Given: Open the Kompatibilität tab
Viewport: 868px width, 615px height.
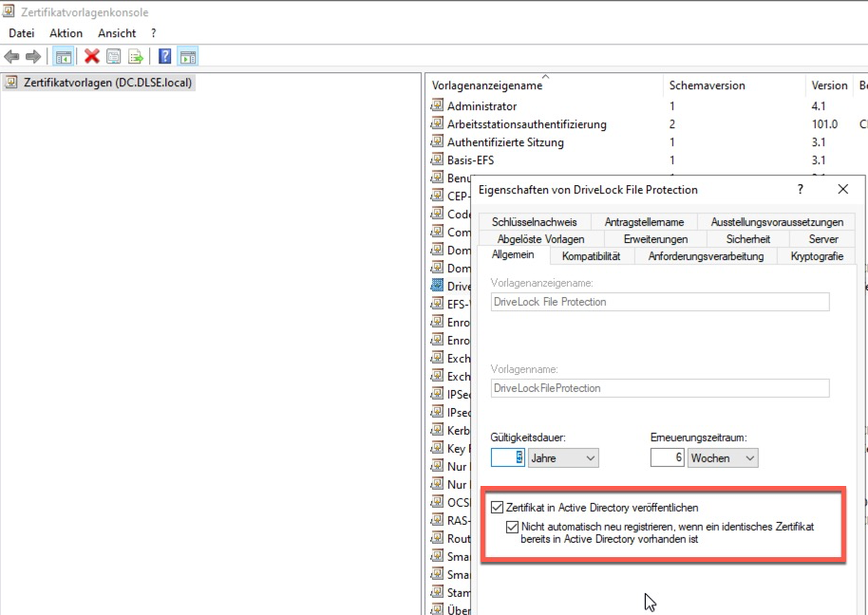Looking at the screenshot, I should 591,256.
